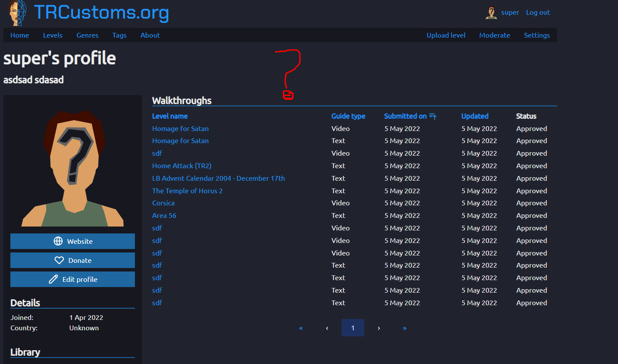Screen dimensions: 618x364
Task: Click the question mark profile picture
Action: click(72, 164)
